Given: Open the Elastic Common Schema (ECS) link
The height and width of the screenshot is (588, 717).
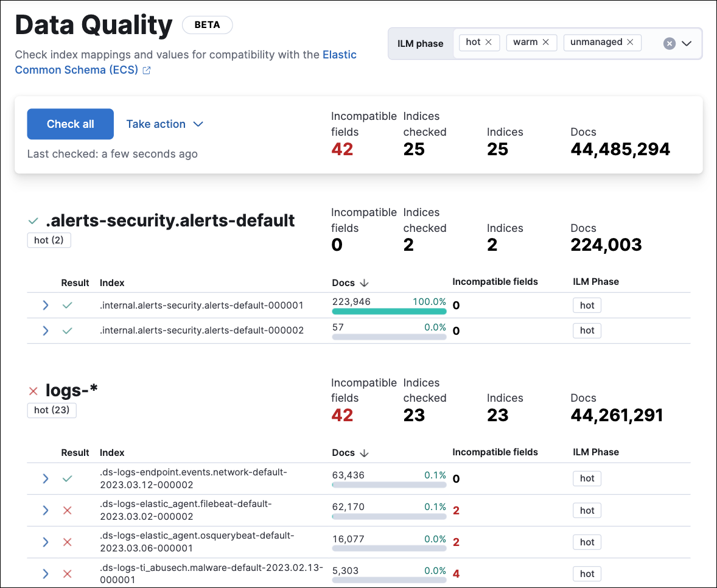Looking at the screenshot, I should pos(79,70).
